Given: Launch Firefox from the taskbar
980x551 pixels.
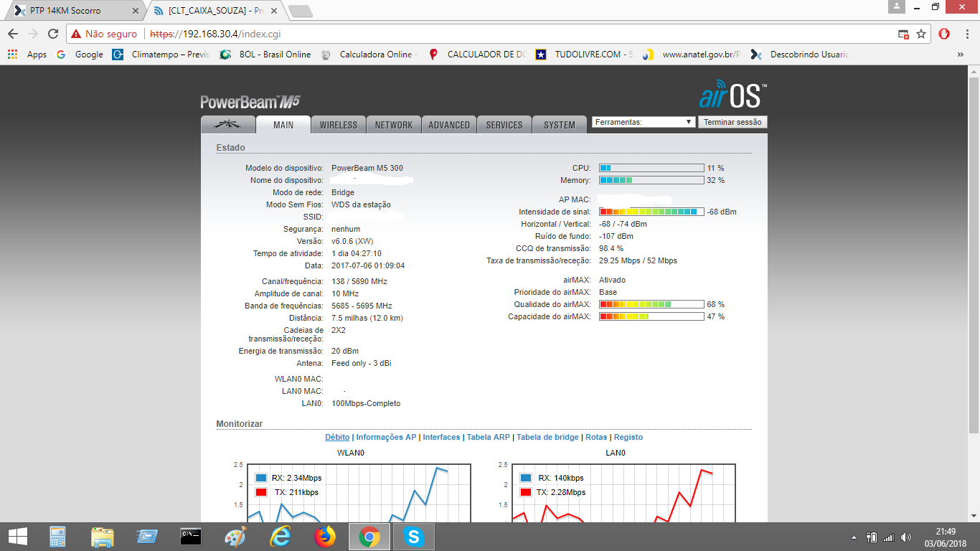Looking at the screenshot, I should [324, 536].
